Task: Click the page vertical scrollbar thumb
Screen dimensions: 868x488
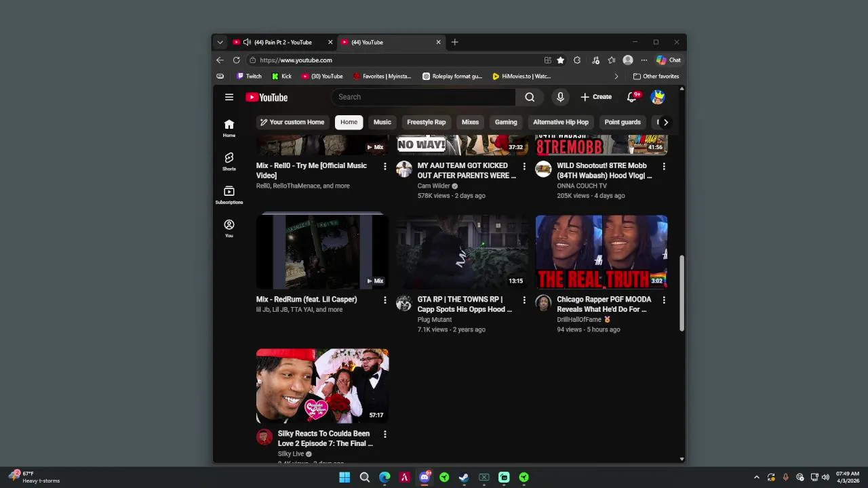Action: click(682, 293)
